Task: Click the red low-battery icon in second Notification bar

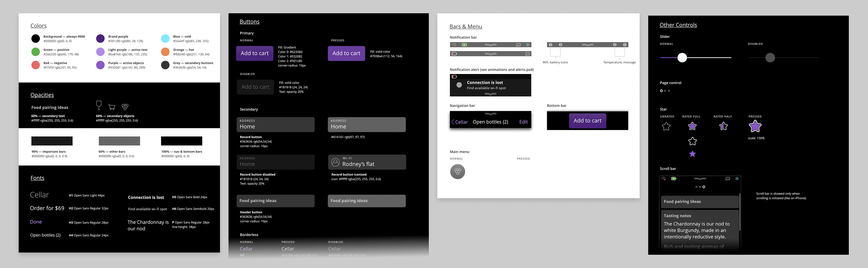Action: pos(454,54)
